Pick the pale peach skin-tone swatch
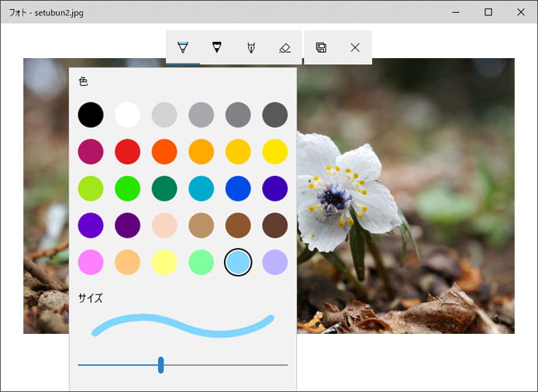 point(164,225)
